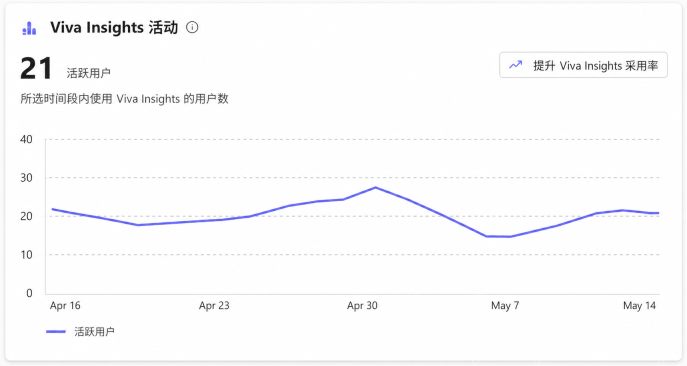Click the 0 y-axis label
Screen dimensions: 687x366
(29, 293)
